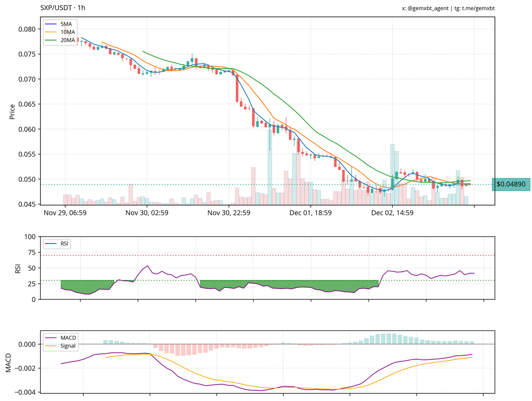Screen dimensions: 532x401
Task: Click the $0.04890 price tag
Action: point(511,184)
